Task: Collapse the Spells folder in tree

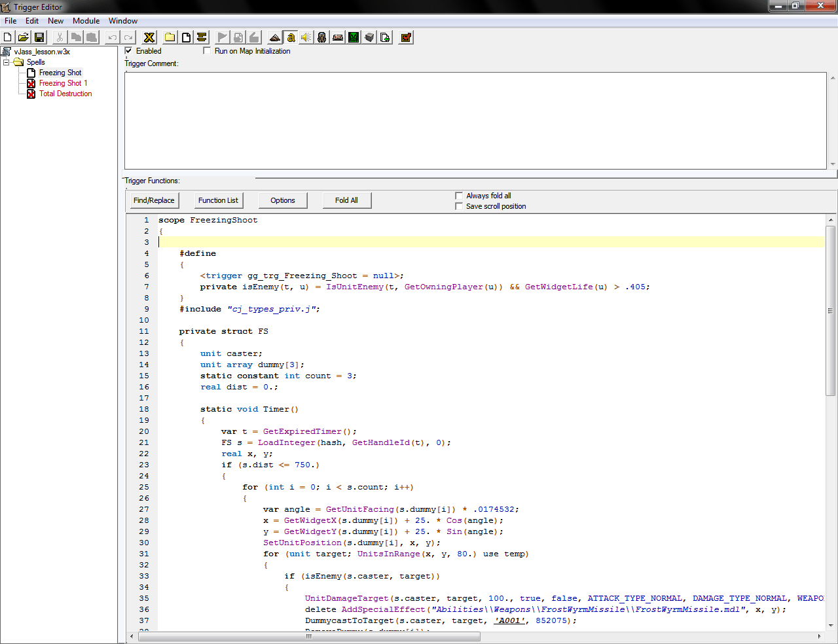Action: [x=7, y=62]
